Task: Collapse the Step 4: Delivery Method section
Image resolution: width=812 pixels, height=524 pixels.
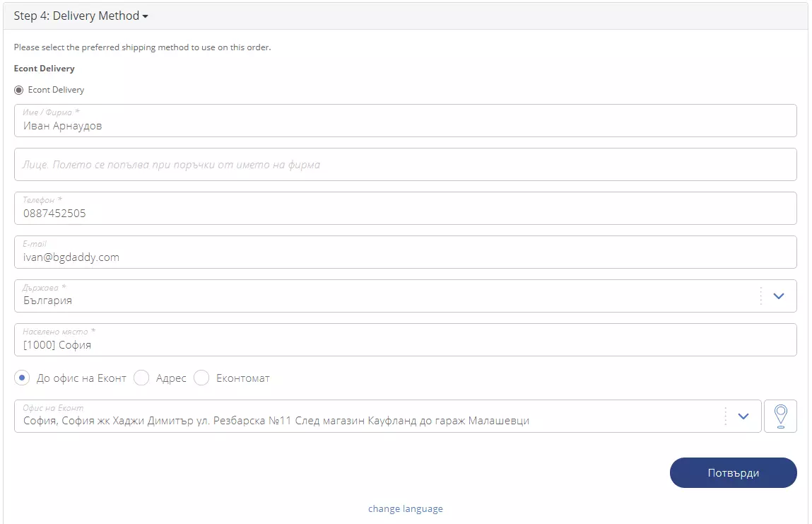Action: (x=81, y=16)
